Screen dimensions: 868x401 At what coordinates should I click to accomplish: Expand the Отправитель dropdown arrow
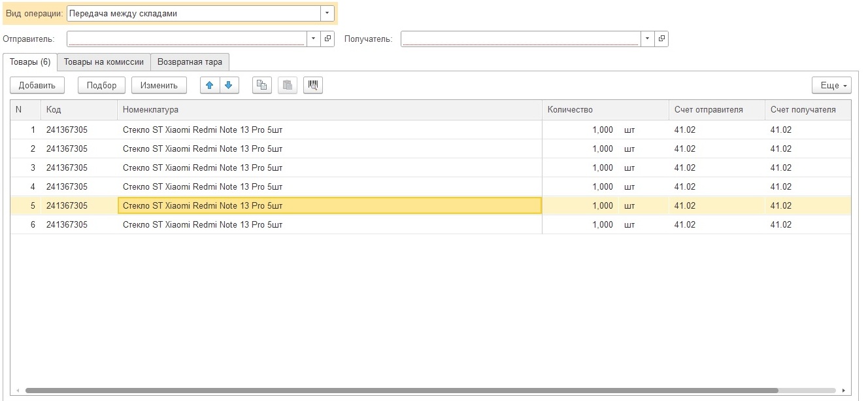(313, 39)
